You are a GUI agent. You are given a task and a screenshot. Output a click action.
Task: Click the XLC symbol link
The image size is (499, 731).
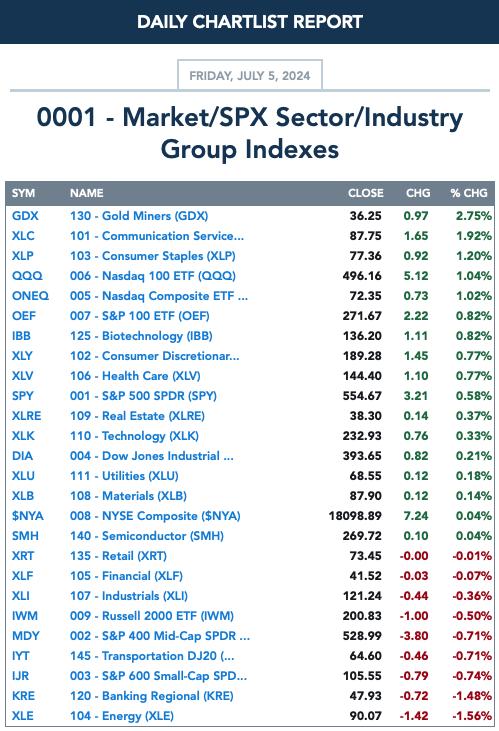[x=23, y=236]
